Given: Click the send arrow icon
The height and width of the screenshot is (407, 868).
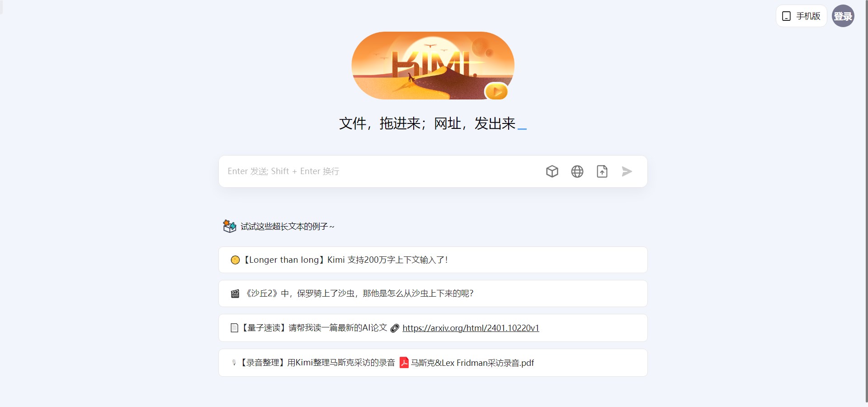Looking at the screenshot, I should 627,171.
